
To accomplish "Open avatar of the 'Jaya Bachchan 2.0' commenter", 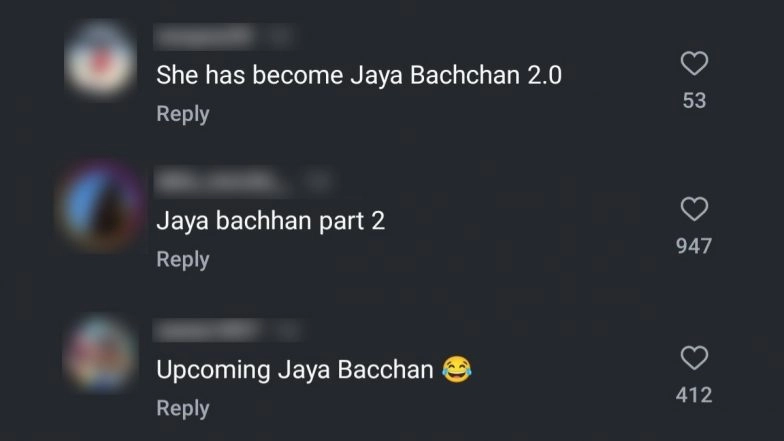I will tap(100, 59).
